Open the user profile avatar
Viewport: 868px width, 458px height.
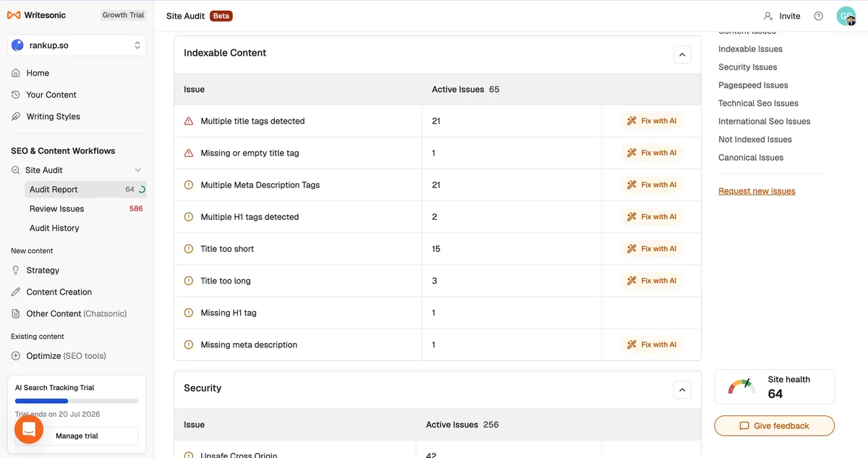tap(846, 16)
